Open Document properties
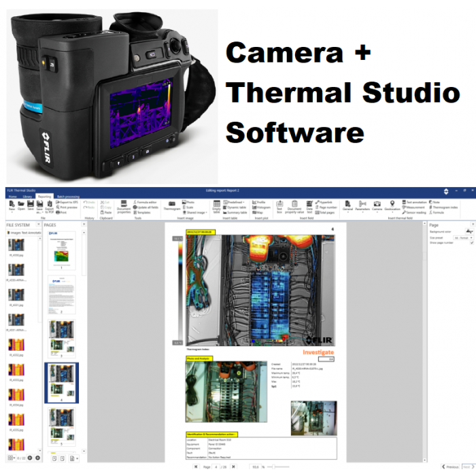476x476 pixels. click(x=124, y=207)
